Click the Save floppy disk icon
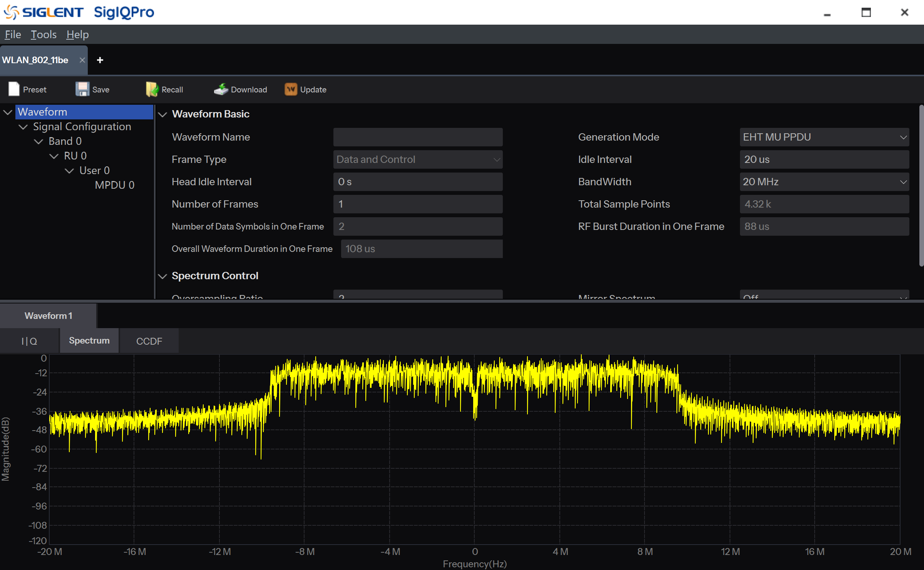 point(82,89)
